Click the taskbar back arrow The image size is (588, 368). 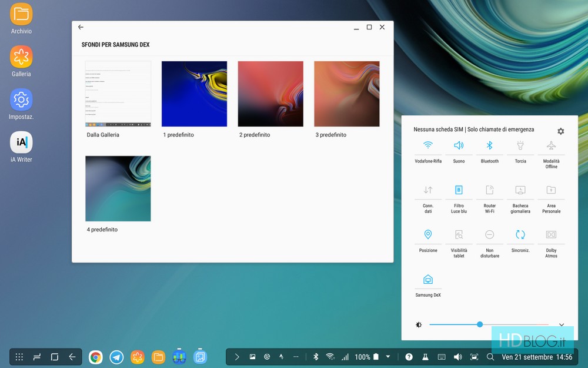[72, 357]
